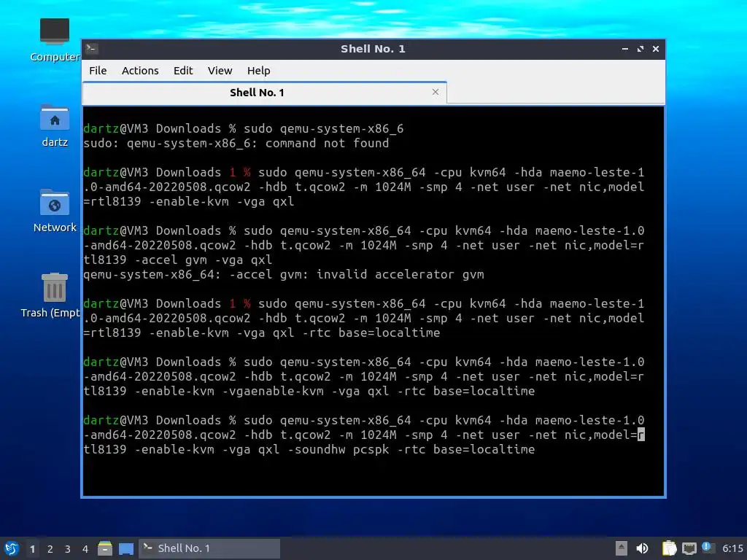
Task: Open the Help menu
Action: 259,71
